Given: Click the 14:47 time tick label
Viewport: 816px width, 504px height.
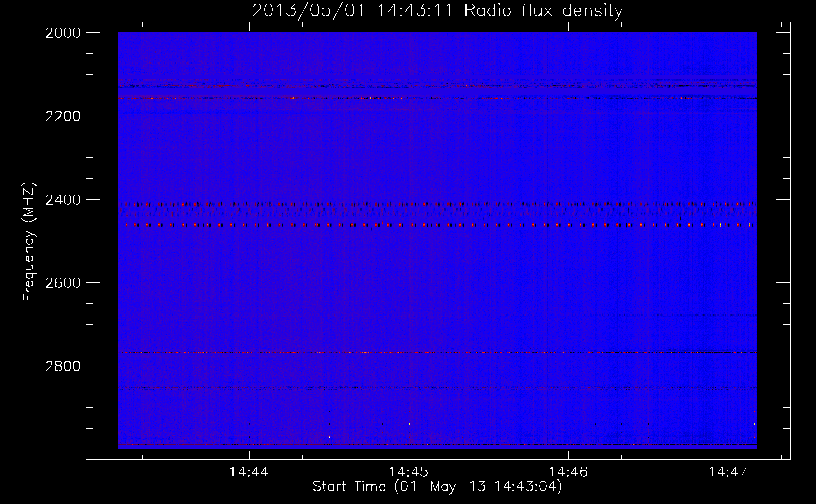Looking at the screenshot, I should [728, 472].
